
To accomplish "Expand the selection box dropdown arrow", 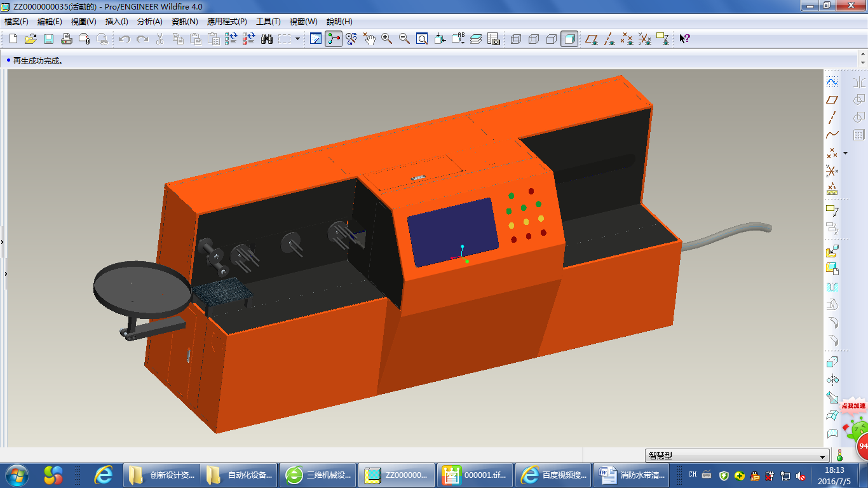I will (297, 39).
